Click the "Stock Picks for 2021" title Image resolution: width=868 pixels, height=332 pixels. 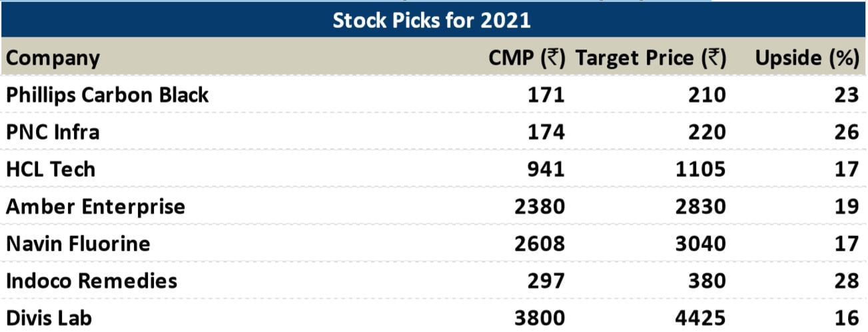[x=432, y=20]
